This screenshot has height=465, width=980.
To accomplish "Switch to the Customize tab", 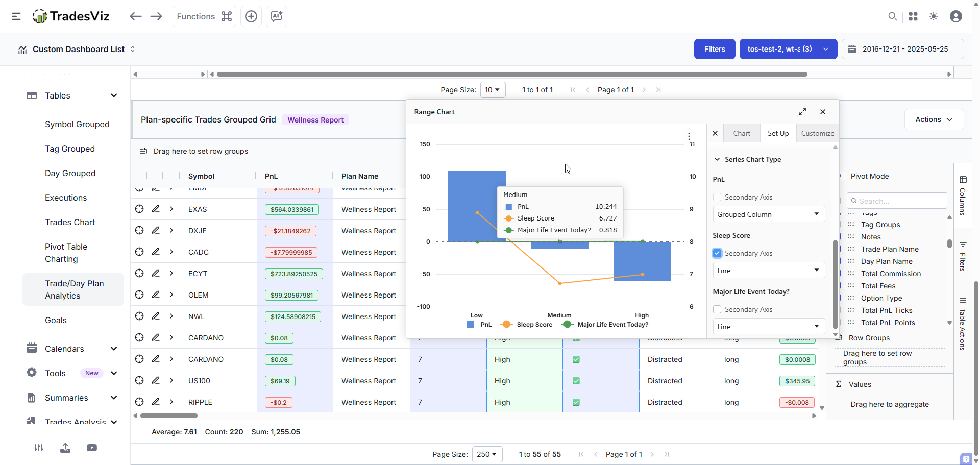I will 817,133.
